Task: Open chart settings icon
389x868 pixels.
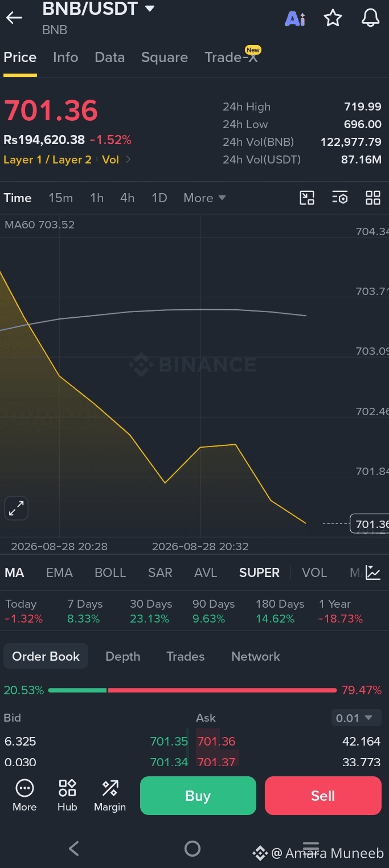Action: tap(340, 198)
